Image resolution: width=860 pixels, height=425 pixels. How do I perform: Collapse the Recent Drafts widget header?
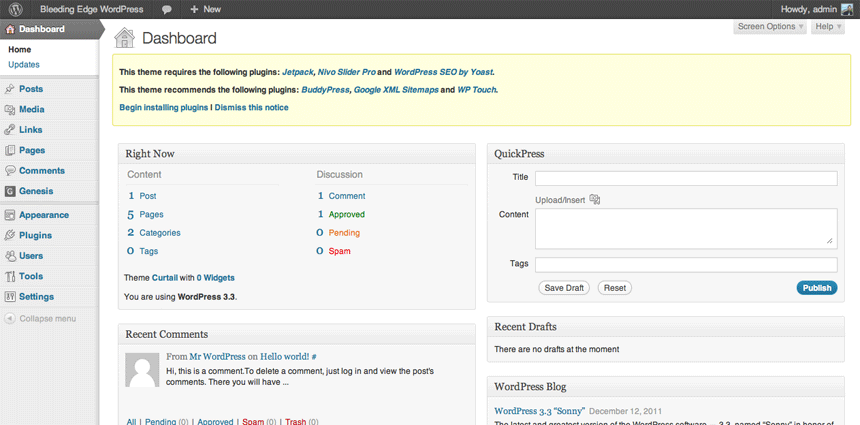point(665,327)
